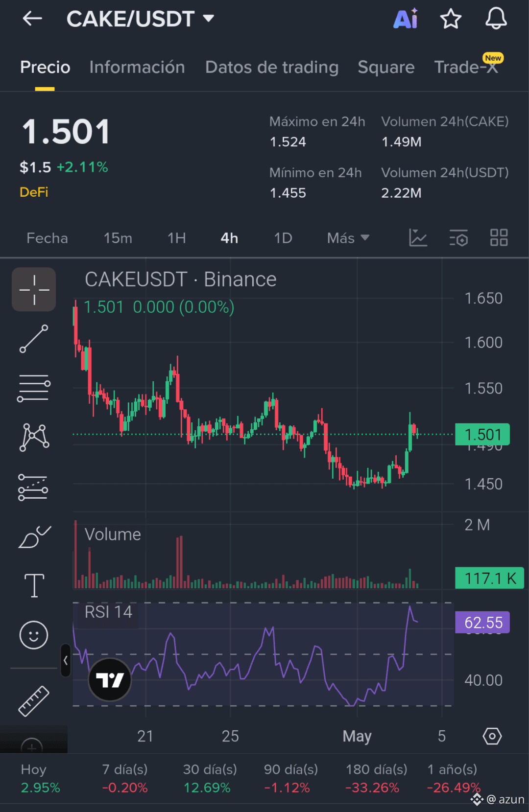The height and width of the screenshot is (812, 529).
Task: Expand the Más intervals dropdown
Action: pos(348,238)
